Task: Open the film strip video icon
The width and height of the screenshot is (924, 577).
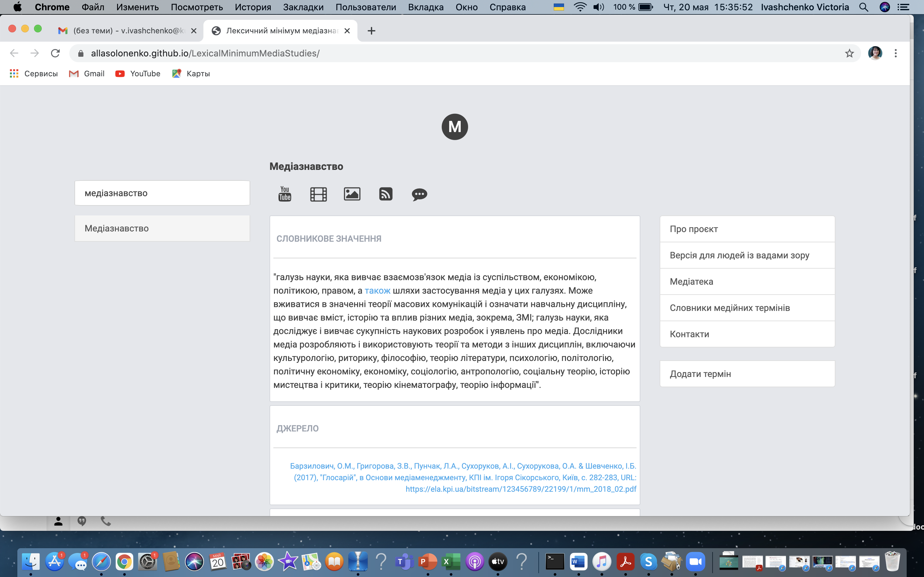Action: click(x=318, y=194)
